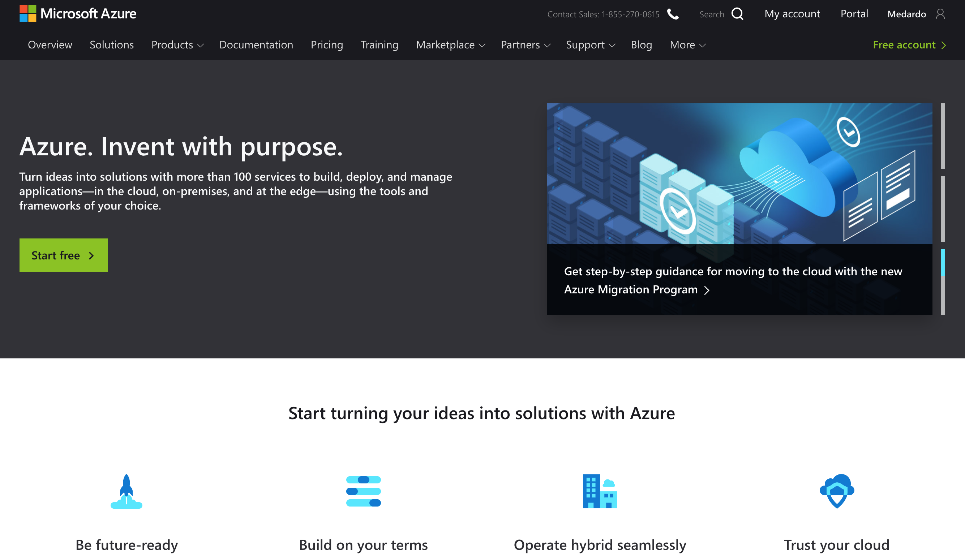Select the third highlighted carousel indicator bar

[943, 282]
